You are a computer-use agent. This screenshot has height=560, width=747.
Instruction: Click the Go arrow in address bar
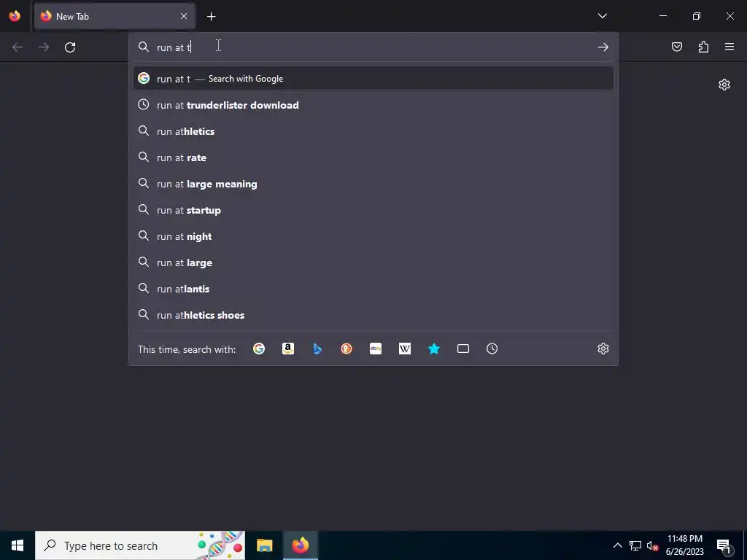tap(603, 47)
